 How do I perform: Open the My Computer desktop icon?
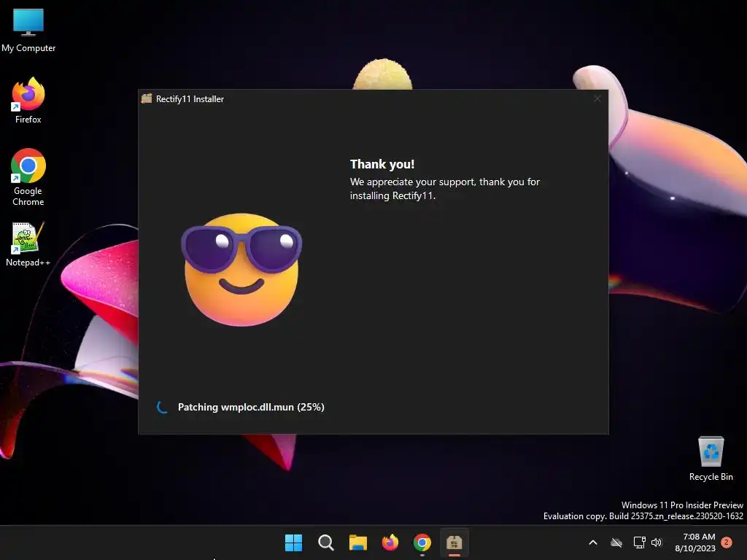tap(28, 30)
